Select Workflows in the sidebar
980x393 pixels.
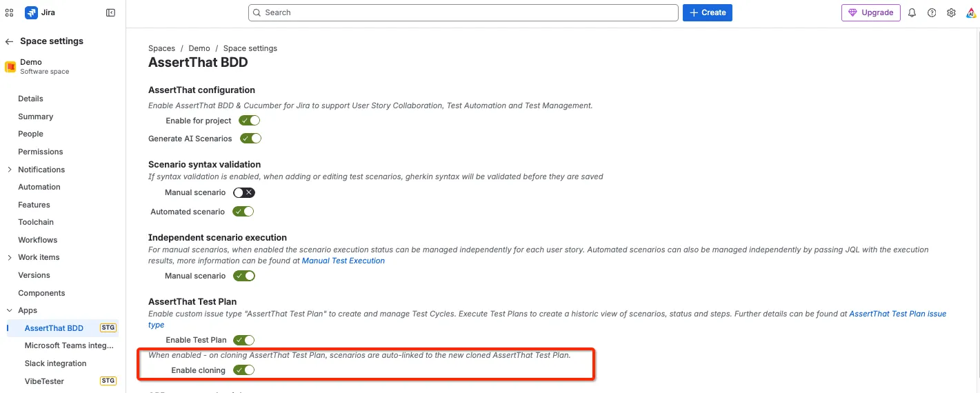[38, 240]
